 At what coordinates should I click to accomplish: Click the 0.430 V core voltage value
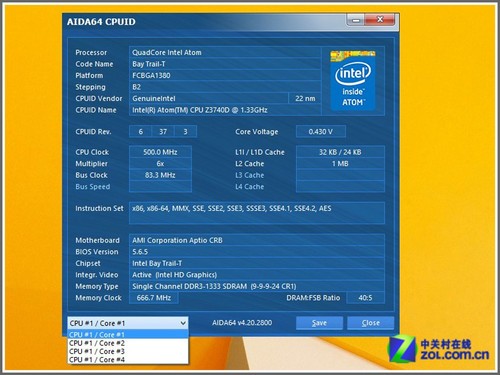pos(321,132)
